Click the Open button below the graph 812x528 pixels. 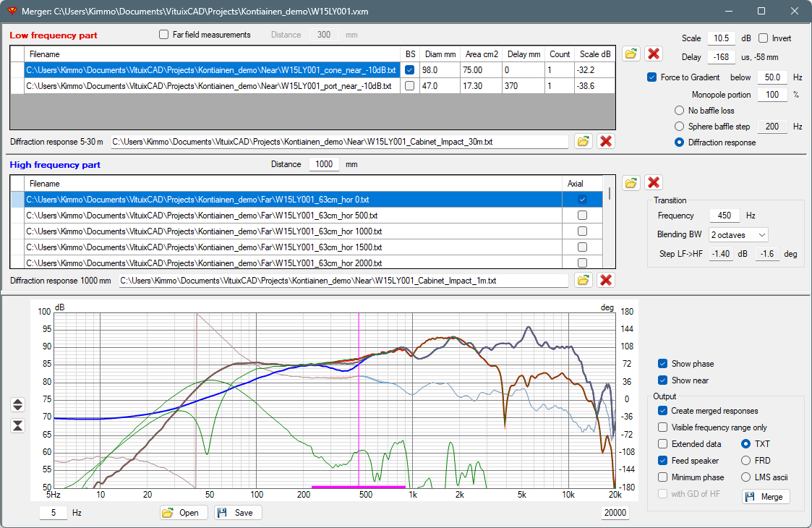pyautogui.click(x=184, y=513)
